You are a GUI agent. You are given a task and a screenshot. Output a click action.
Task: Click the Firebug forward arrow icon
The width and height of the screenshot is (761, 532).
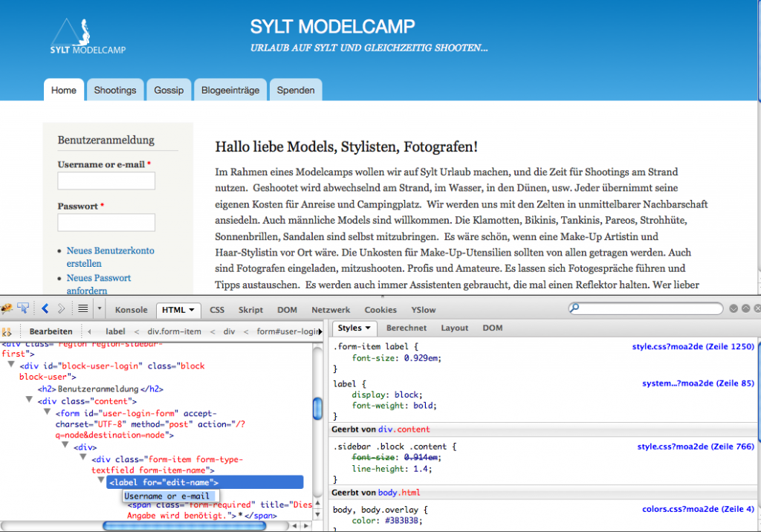(62, 308)
